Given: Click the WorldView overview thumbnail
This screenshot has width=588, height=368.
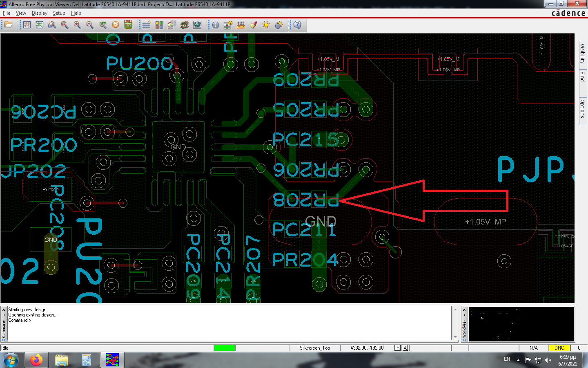Looking at the screenshot, I should tap(521, 324).
